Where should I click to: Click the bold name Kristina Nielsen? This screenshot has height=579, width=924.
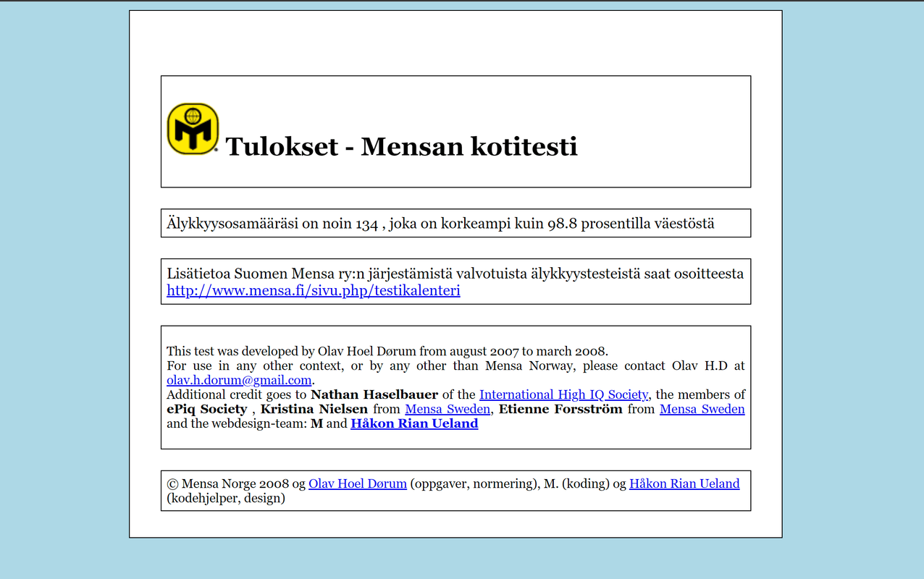pos(314,409)
